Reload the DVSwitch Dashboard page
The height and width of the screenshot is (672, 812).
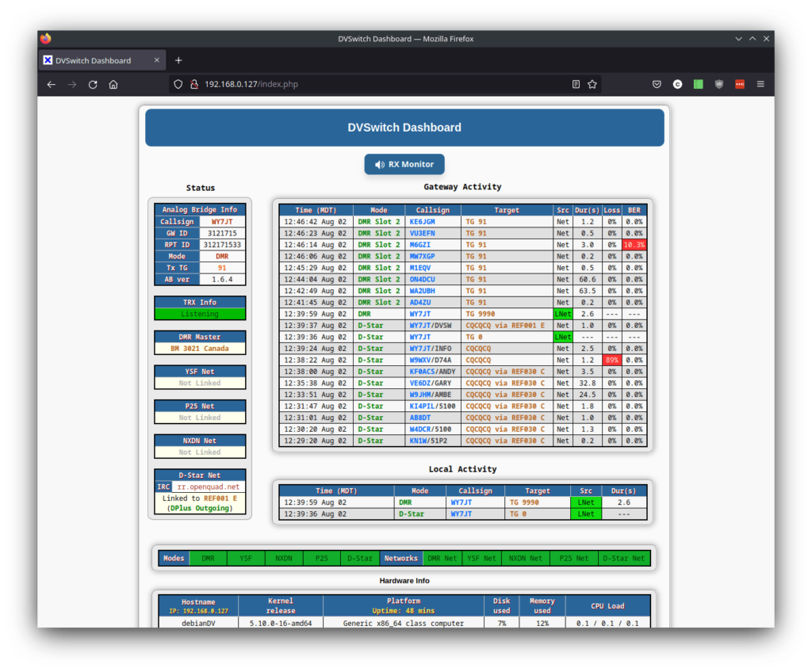(93, 84)
